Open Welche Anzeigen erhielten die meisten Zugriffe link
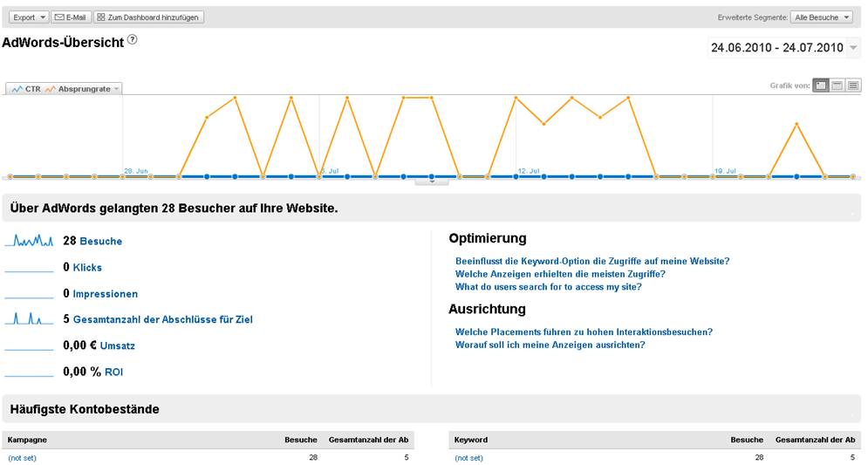868x465 pixels. click(560, 274)
